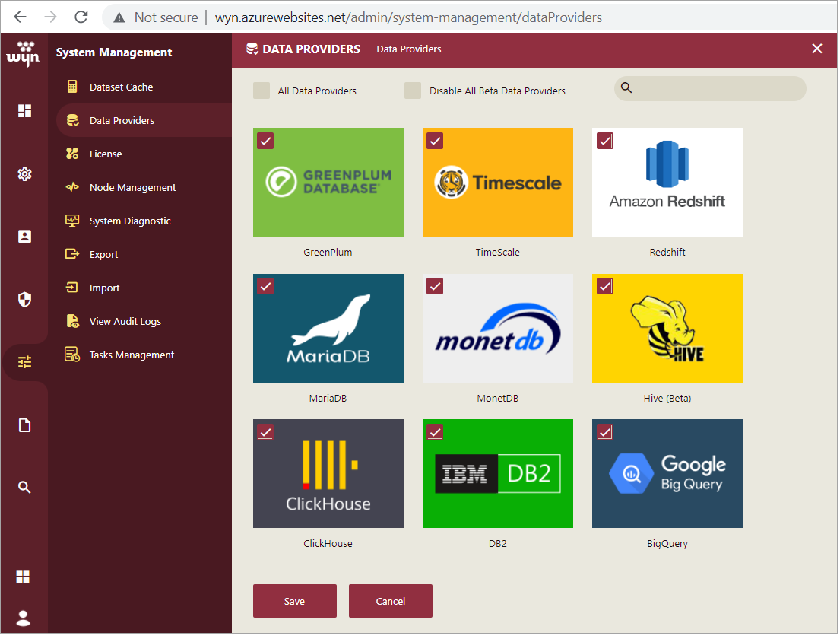Open the dashboard icon in left rail

click(x=24, y=111)
